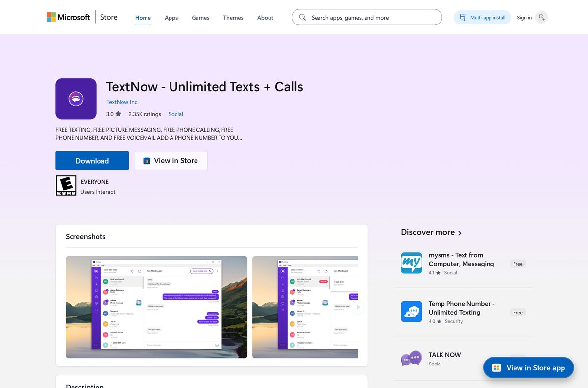Screen dimensions: 588x388
Task: Click the View in Store app button
Action: [x=528, y=368]
